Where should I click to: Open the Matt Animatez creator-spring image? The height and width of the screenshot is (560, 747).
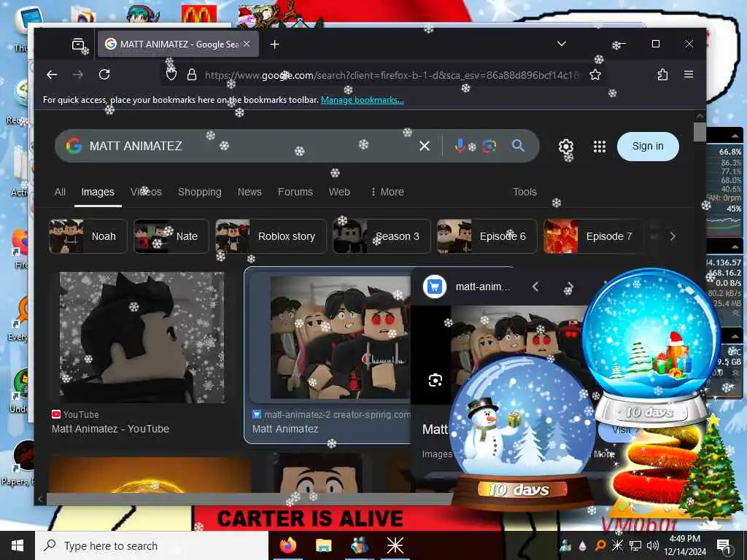pyautogui.click(x=340, y=337)
